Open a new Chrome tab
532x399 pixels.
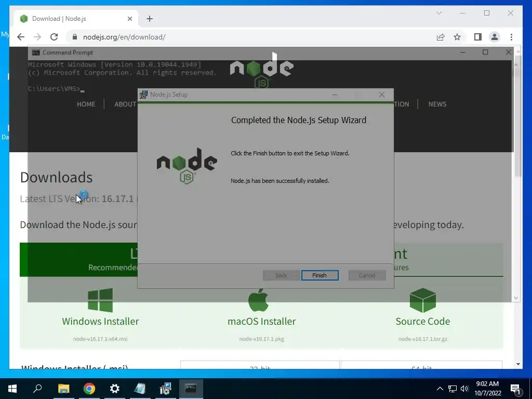pos(150,19)
